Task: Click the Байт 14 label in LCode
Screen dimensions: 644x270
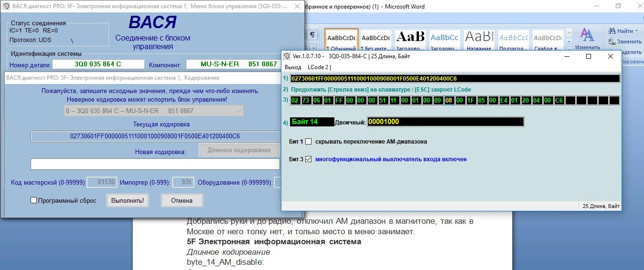Action: 312,122
